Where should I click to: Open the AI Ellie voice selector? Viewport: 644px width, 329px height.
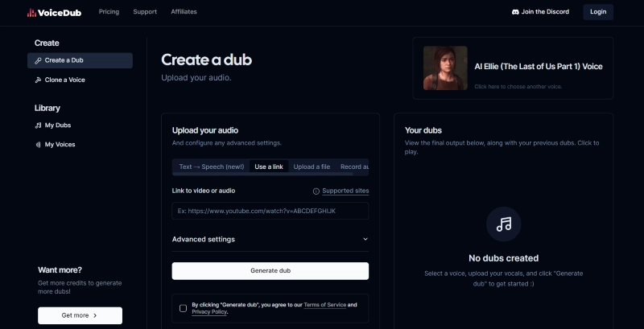click(x=538, y=67)
